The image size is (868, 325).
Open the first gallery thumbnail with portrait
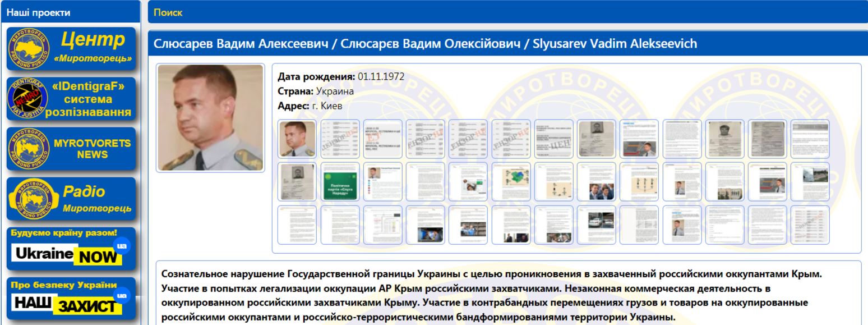pyautogui.click(x=297, y=139)
